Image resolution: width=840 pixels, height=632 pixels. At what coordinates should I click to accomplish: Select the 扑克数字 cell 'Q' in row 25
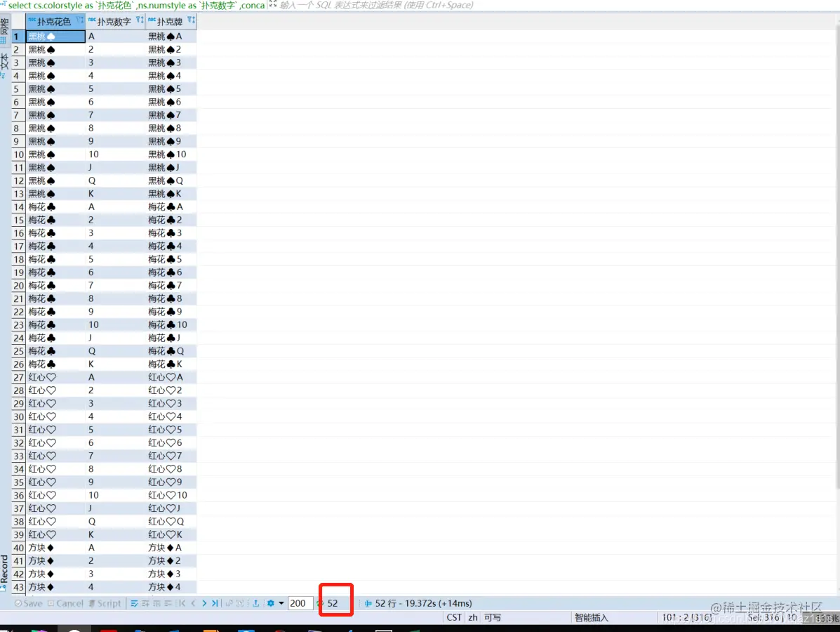[x=115, y=351]
